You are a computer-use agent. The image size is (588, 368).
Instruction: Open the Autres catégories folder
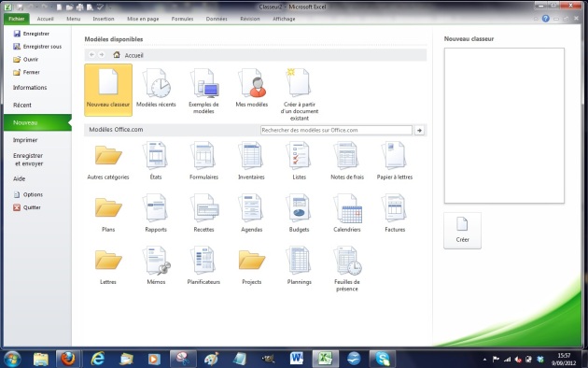click(108, 161)
